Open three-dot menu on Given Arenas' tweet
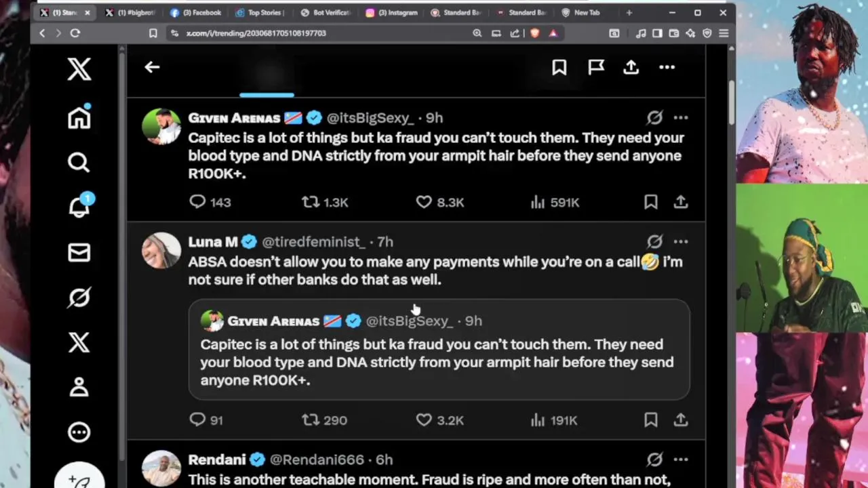 click(x=681, y=118)
